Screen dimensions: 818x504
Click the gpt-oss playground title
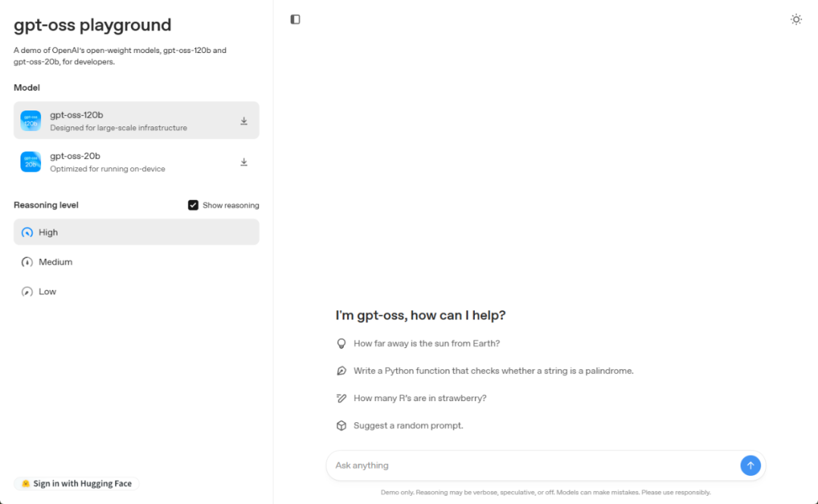click(92, 25)
